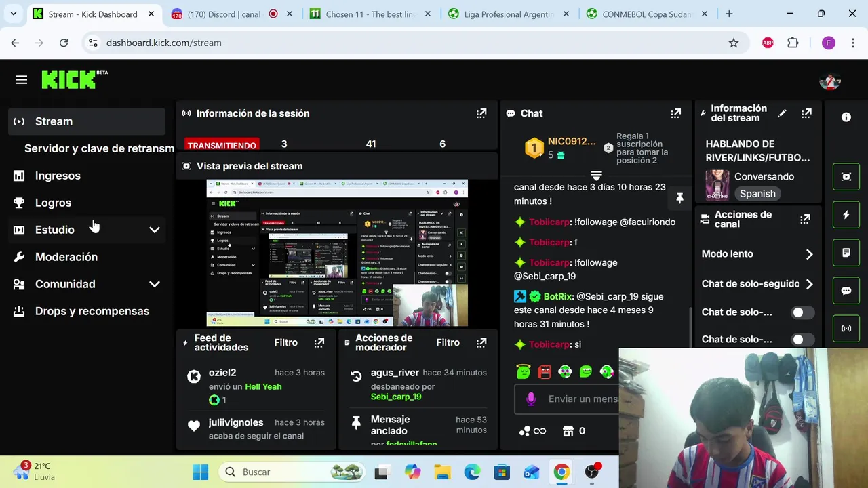Viewport: 868px width, 488px height.
Task: Enable the Chat de solo-... switch just below Chat de solo-seguido
Action: tap(803, 312)
